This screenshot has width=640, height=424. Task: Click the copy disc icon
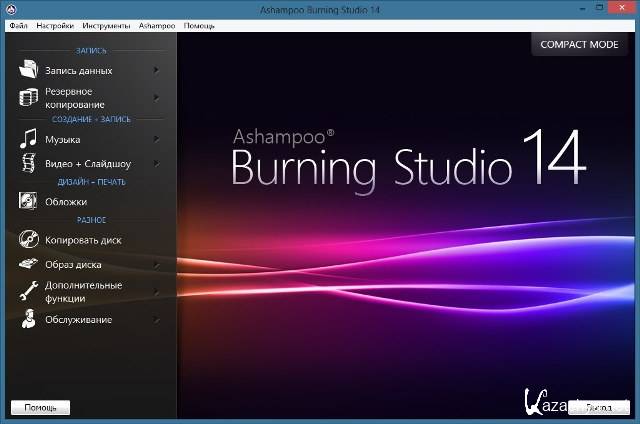click(x=28, y=240)
